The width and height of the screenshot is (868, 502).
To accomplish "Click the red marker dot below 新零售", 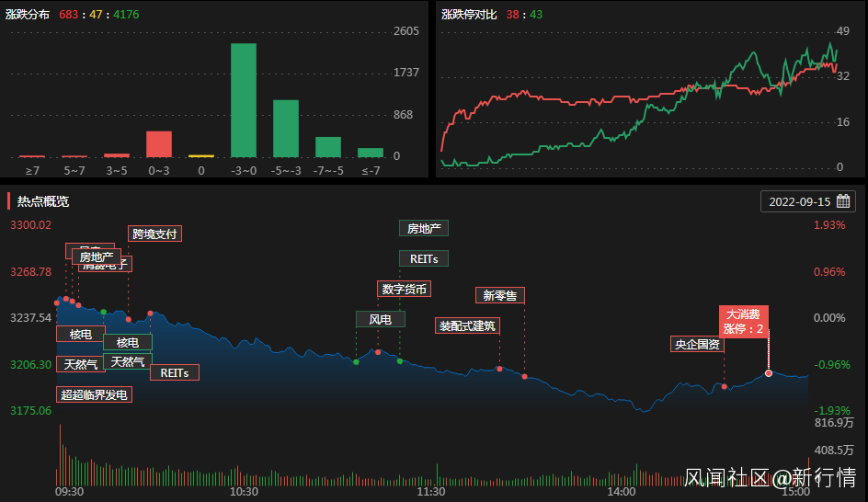I will (x=524, y=377).
